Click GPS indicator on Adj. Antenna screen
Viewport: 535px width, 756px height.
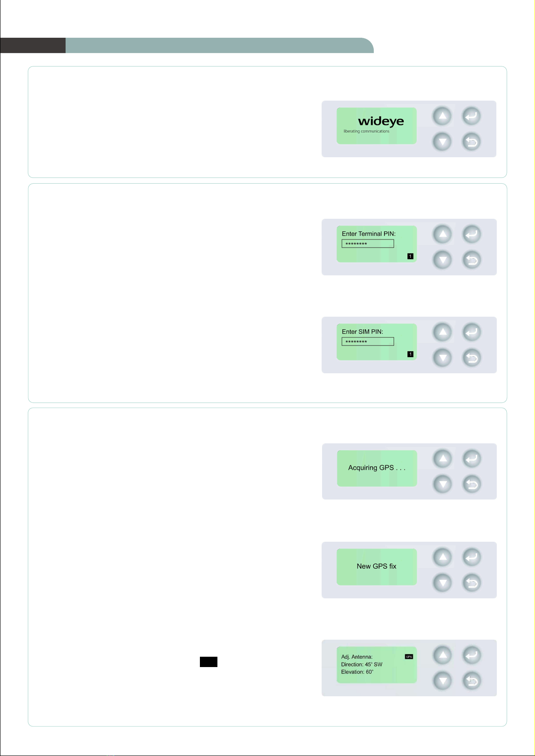[409, 657]
